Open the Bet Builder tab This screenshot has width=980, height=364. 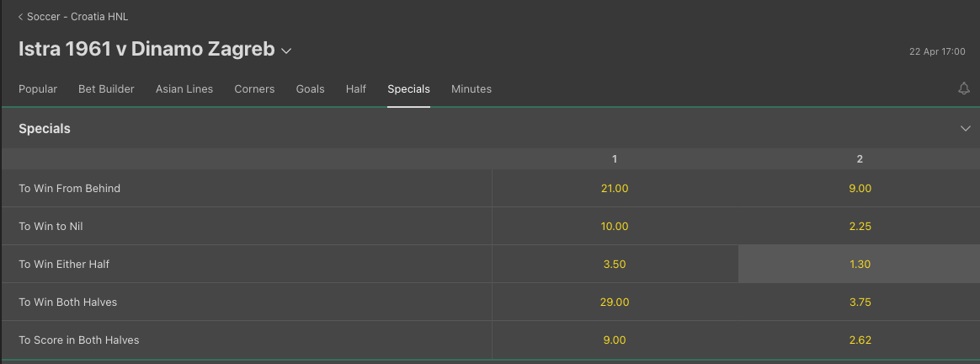click(106, 88)
